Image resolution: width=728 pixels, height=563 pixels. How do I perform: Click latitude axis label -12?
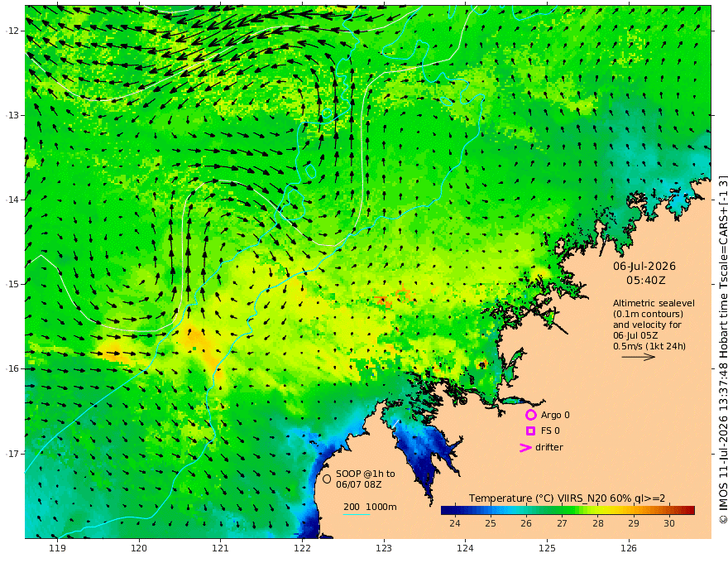pyautogui.click(x=12, y=31)
